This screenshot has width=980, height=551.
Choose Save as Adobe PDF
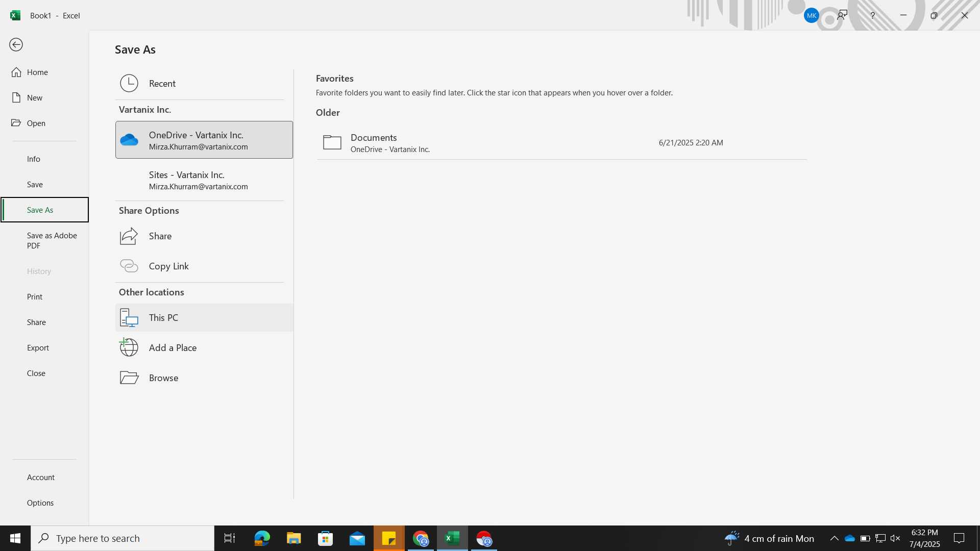click(44, 240)
